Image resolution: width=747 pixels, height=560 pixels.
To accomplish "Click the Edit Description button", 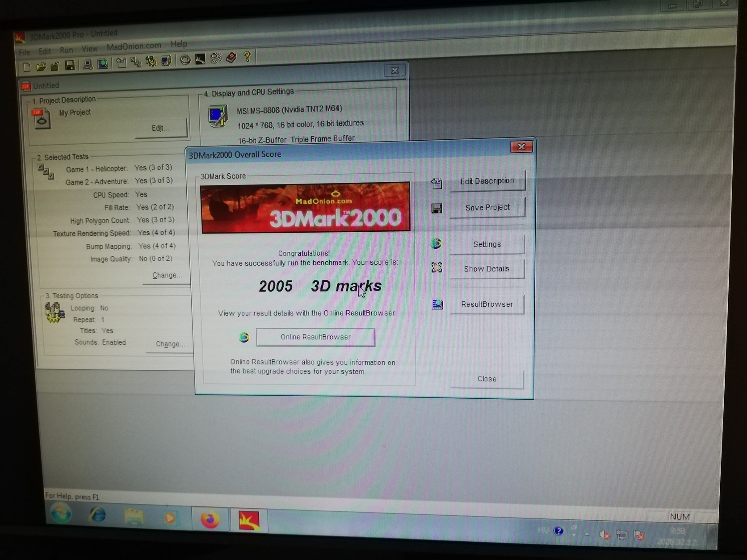I will [487, 181].
